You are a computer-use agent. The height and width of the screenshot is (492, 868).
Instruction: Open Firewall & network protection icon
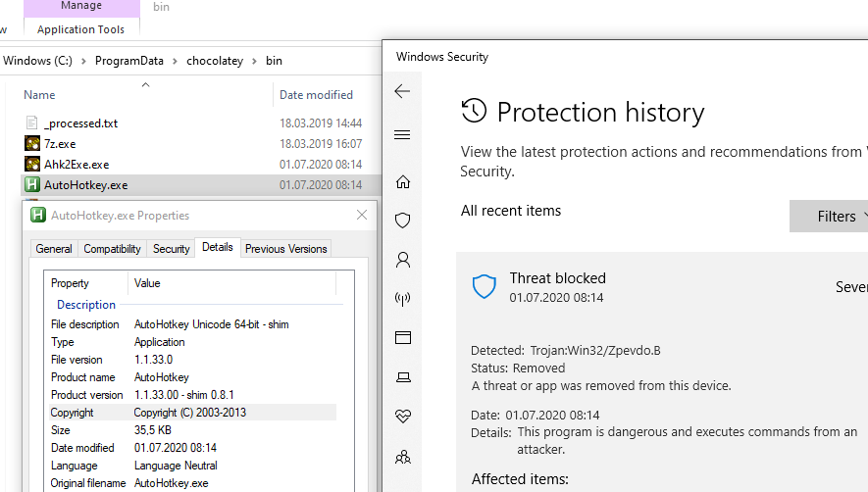(x=402, y=299)
